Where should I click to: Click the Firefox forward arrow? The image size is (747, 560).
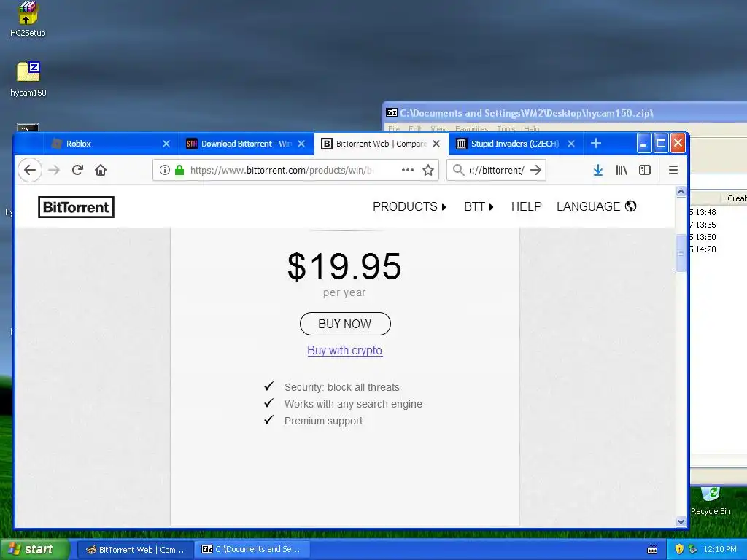(x=54, y=170)
